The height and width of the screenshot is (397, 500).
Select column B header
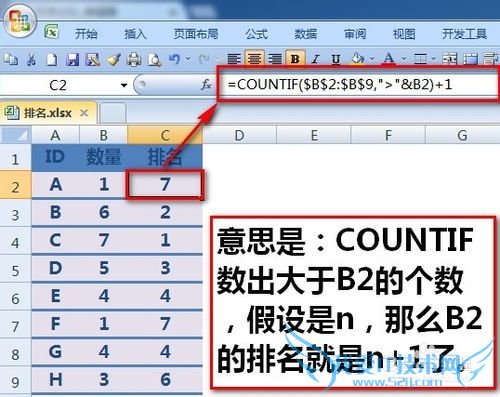(104, 135)
